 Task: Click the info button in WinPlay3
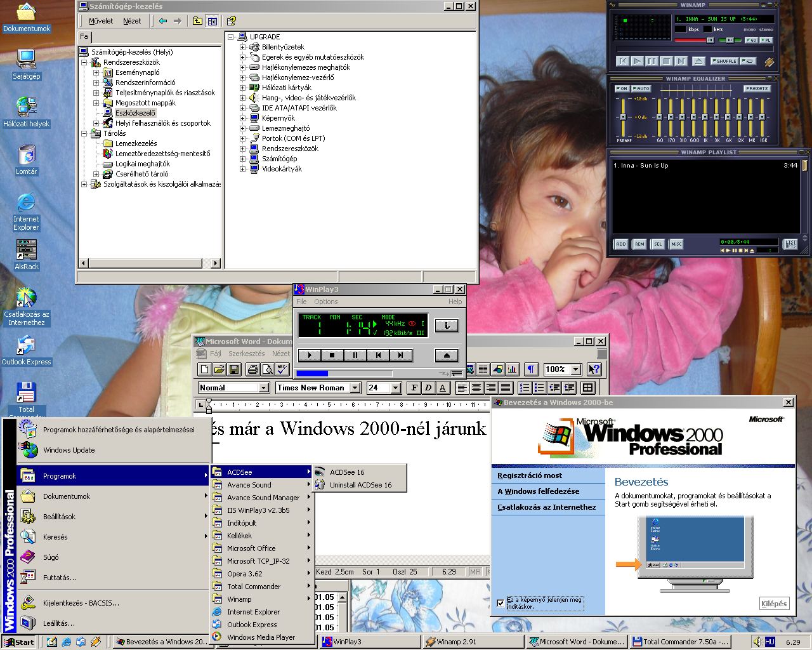point(447,326)
